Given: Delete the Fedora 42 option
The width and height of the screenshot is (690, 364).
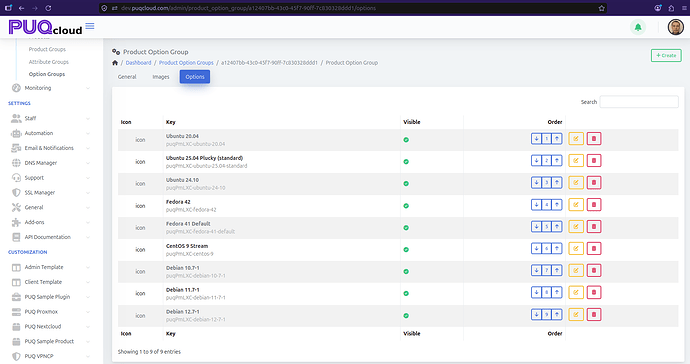Looking at the screenshot, I should tap(594, 205).
